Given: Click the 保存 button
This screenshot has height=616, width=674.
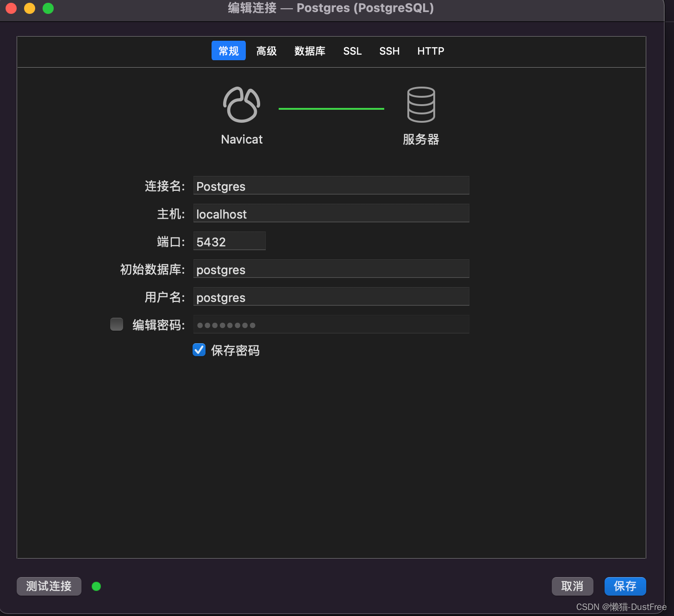Looking at the screenshot, I should tap(625, 586).
